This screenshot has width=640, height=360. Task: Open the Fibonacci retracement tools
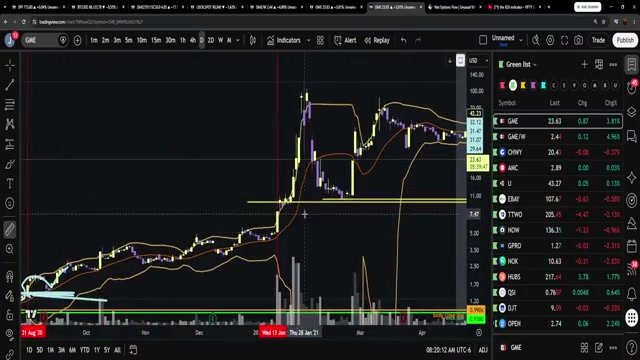[10, 104]
